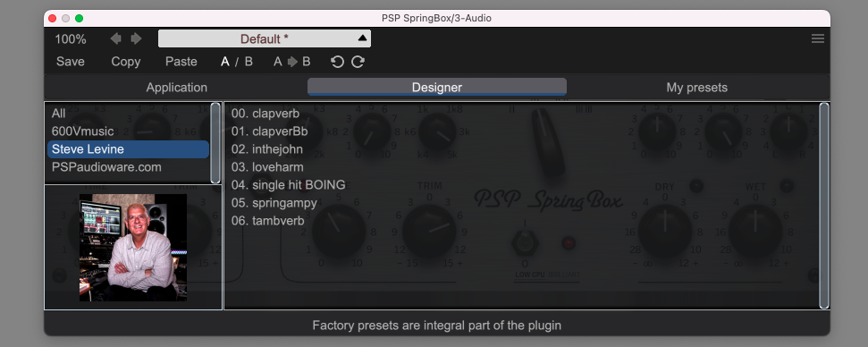The image size is (868, 347).
Task: Click the 100% zoom setting
Action: pyautogui.click(x=71, y=39)
